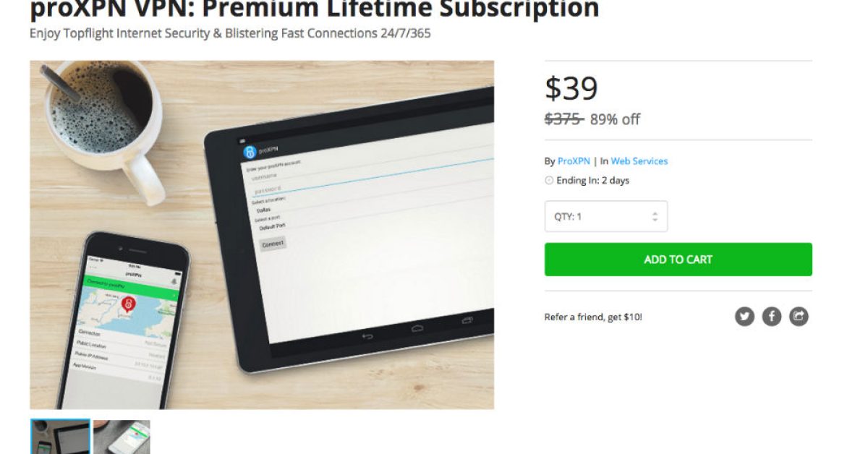Open the ProXPN seller link
This screenshot has width=868, height=454.
pyautogui.click(x=574, y=161)
